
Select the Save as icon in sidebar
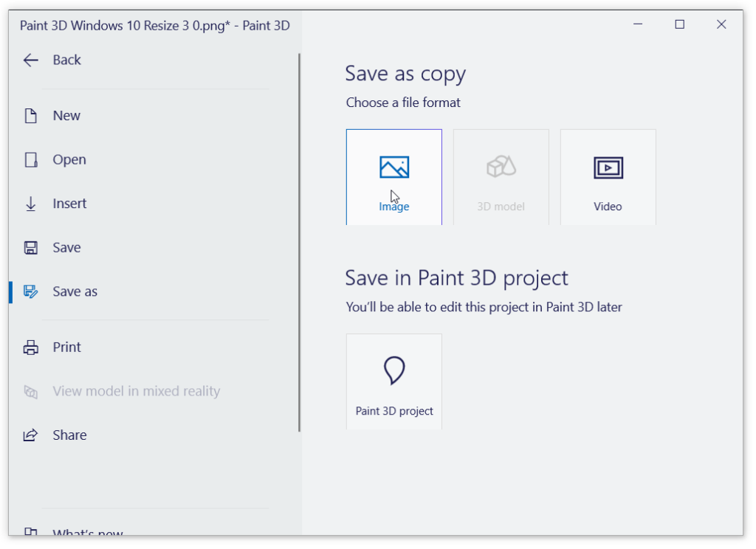point(30,292)
